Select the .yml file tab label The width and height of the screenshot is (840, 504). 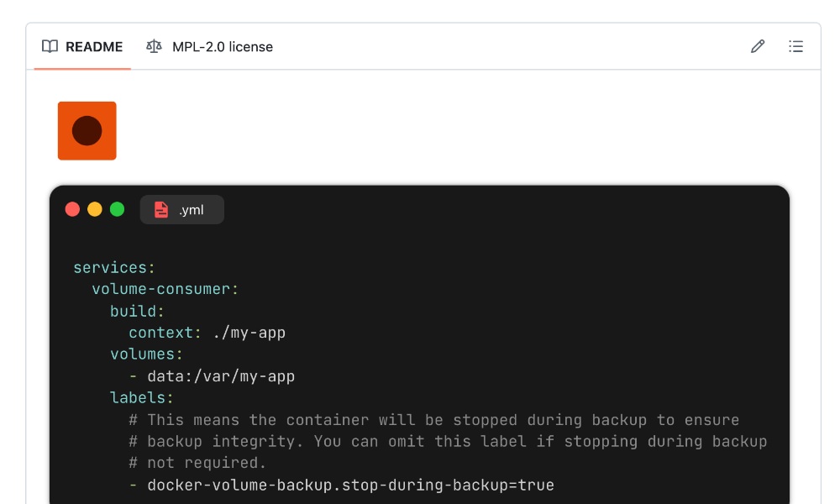[192, 209]
